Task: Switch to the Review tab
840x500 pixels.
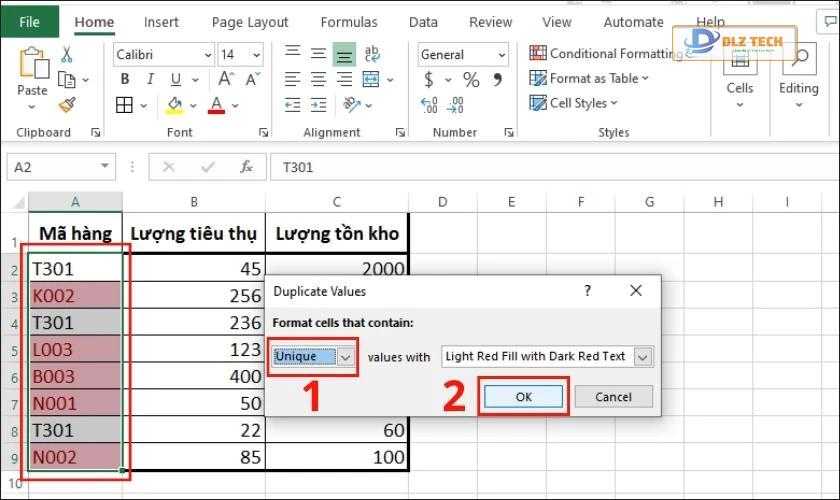Action: click(490, 22)
